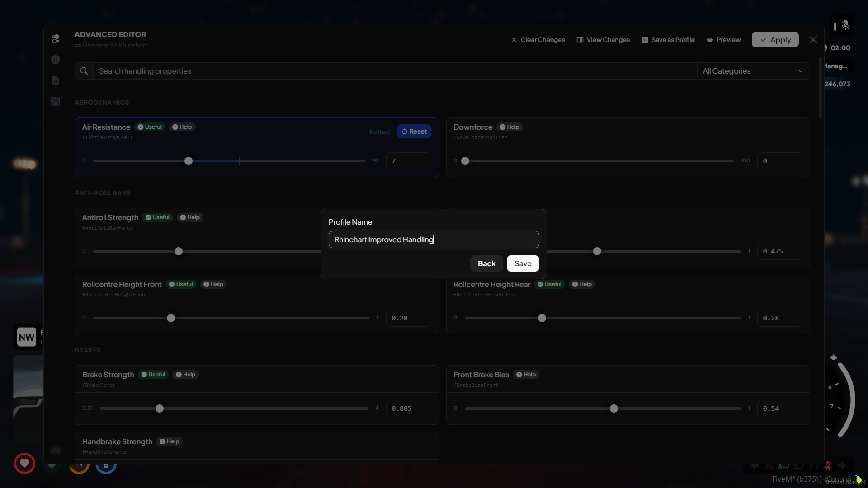Click Clear Changes in the toolbar
This screenshot has height=488, width=868.
tap(538, 40)
